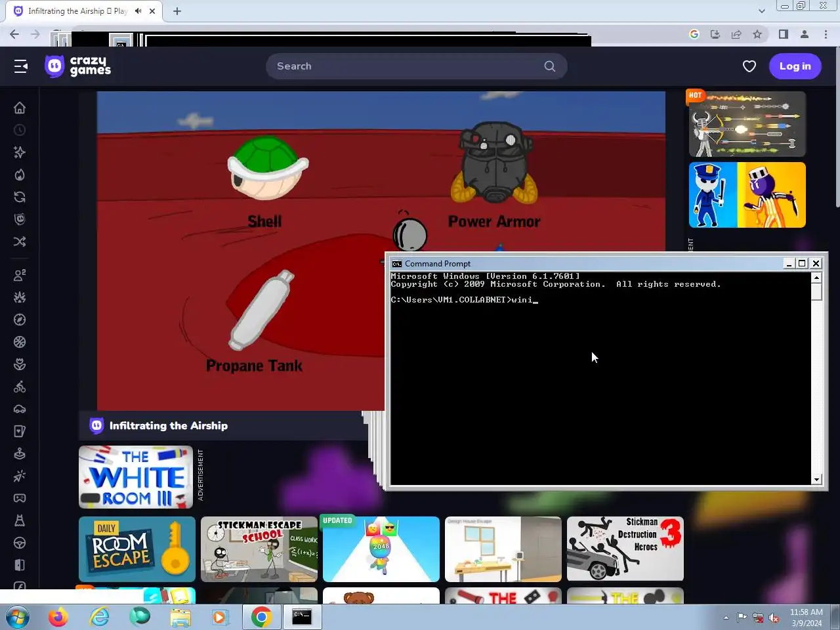840x630 pixels.
Task: Open Command Prompt title bar system icon
Action: [396, 264]
